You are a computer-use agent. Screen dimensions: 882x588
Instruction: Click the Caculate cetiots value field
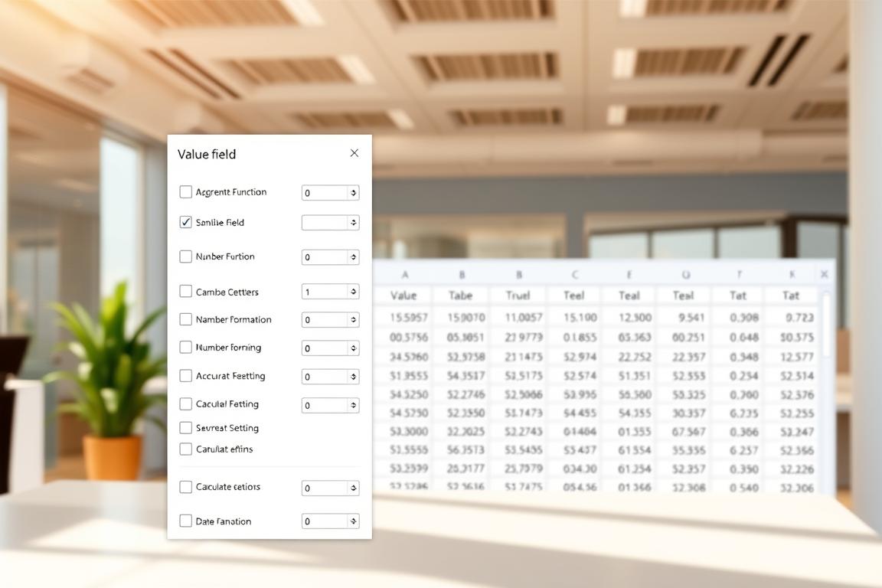pyautogui.click(x=325, y=488)
